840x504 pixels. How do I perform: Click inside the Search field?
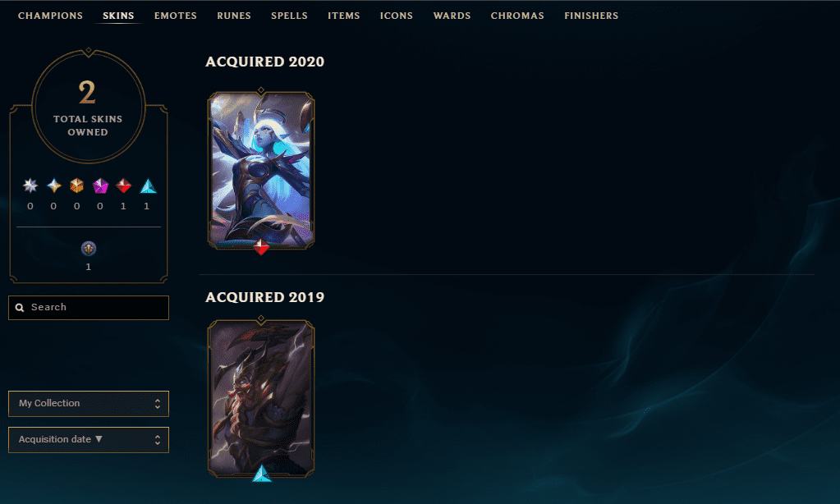(x=89, y=308)
